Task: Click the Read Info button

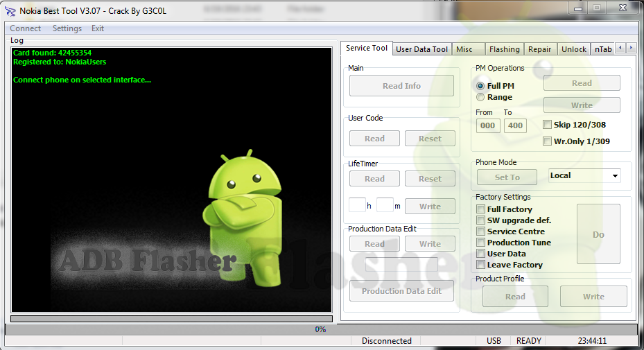Action: point(401,86)
